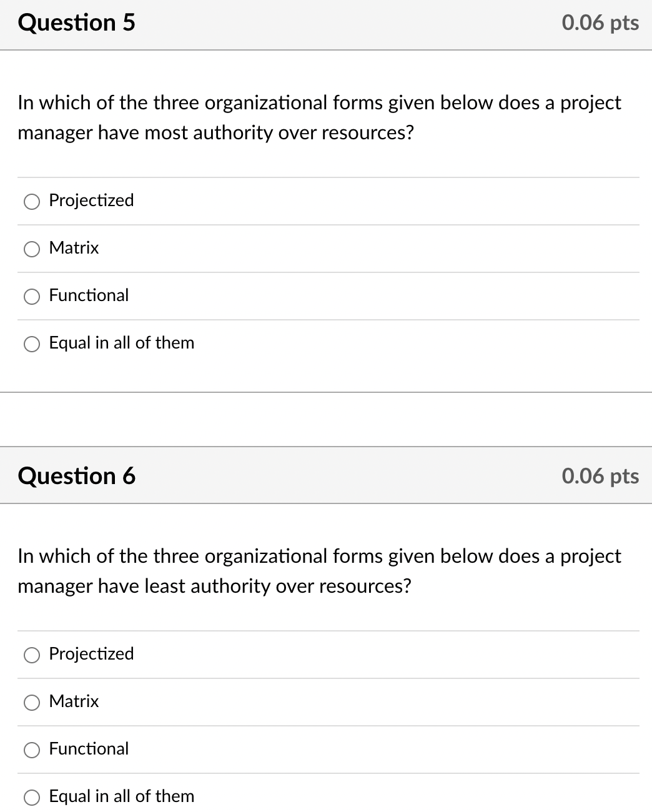652x812 pixels.
Task: Click the 0.06 pts label of Question 6
Action: coord(600,476)
